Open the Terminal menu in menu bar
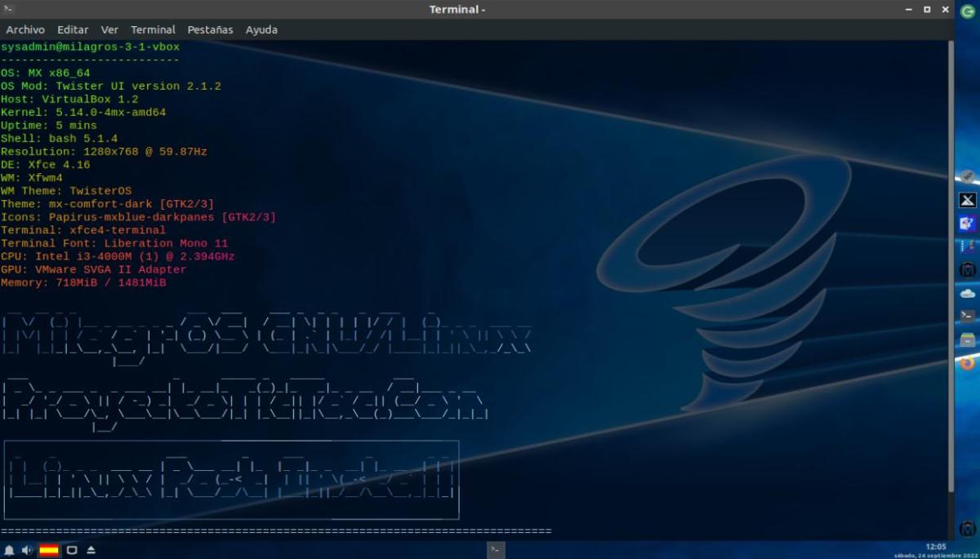 153,29
